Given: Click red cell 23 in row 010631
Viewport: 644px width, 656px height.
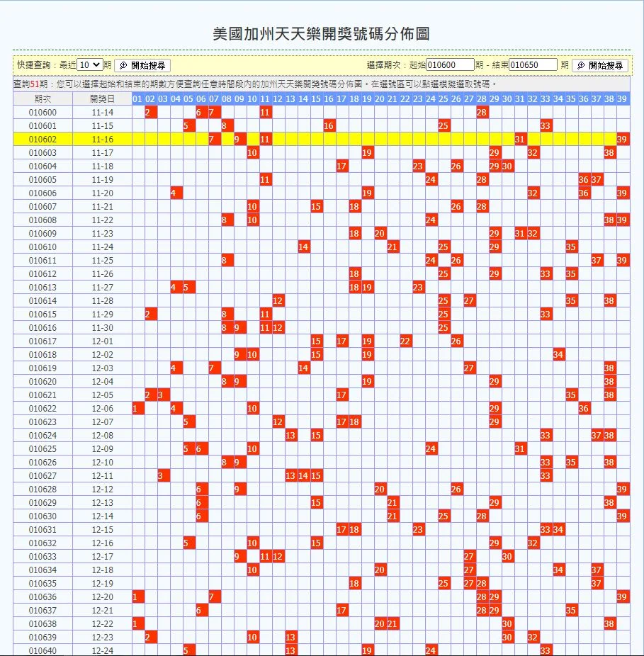Looking at the screenshot, I should pos(417,530).
